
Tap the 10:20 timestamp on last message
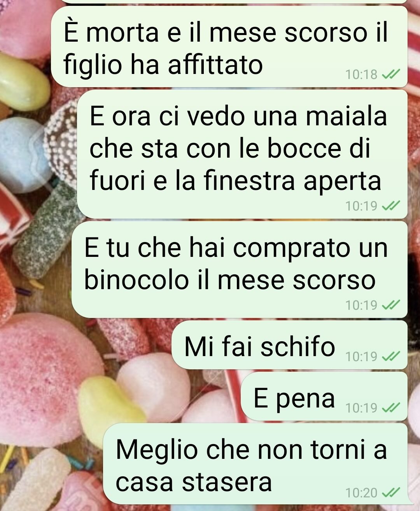tap(361, 493)
